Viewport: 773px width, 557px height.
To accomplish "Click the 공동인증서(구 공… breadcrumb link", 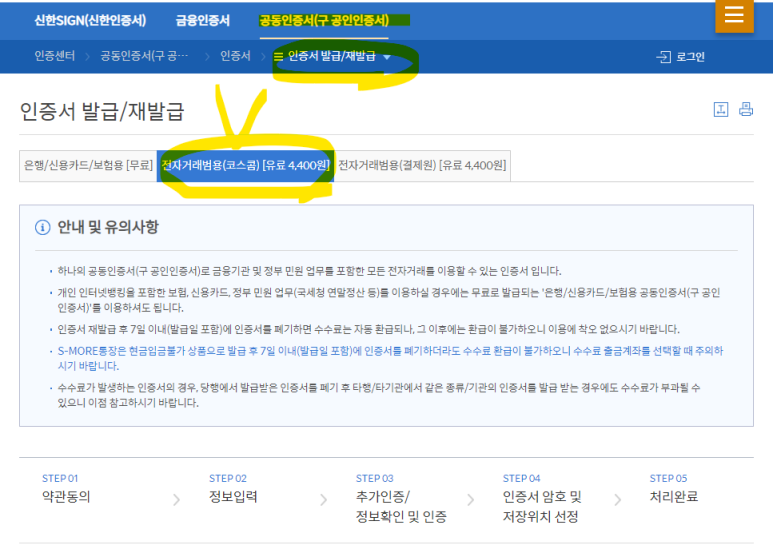I will point(144,56).
